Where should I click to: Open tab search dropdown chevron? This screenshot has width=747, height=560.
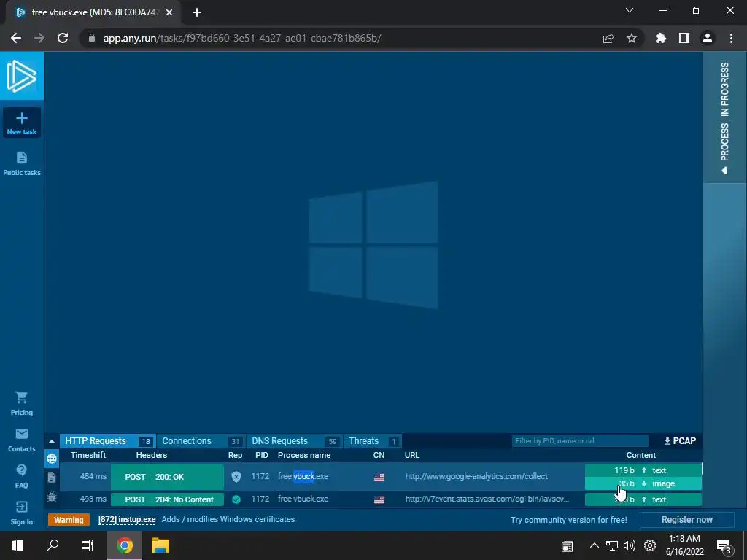pos(630,10)
